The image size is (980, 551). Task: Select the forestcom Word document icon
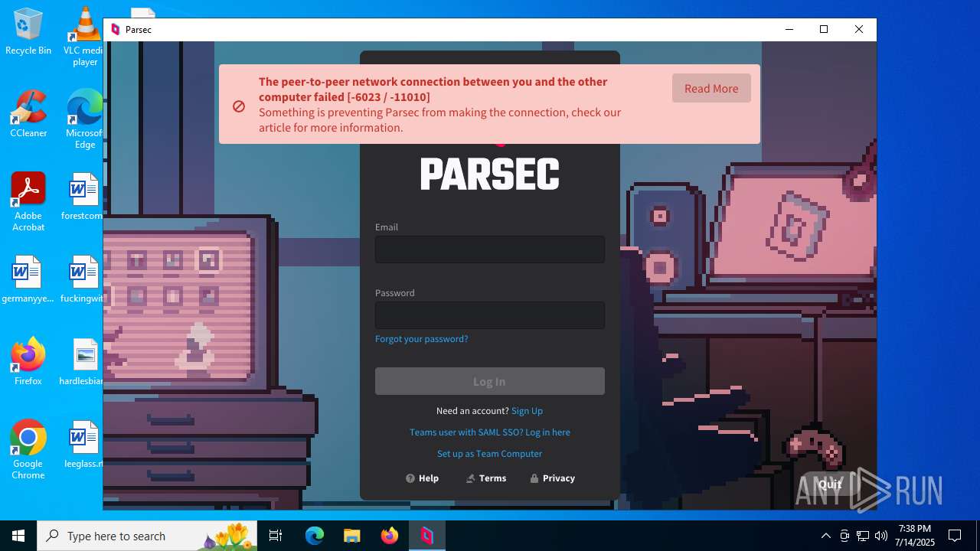[x=83, y=197]
